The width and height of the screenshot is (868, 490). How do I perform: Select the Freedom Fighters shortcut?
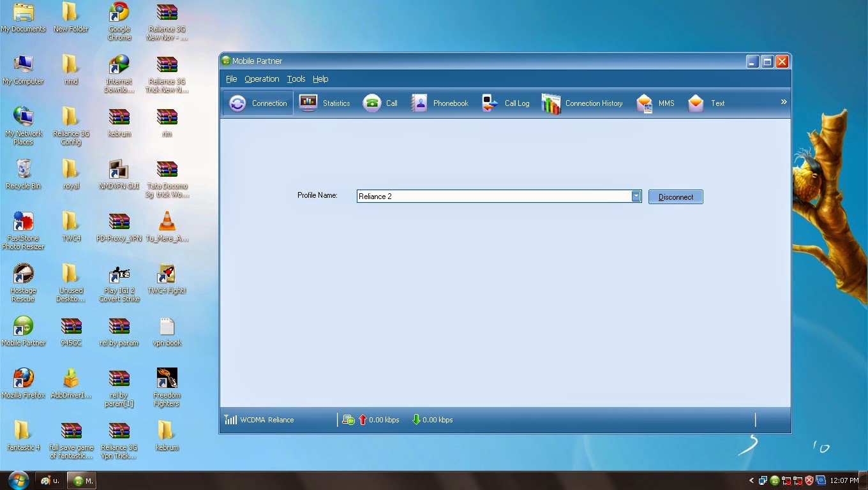(x=167, y=388)
